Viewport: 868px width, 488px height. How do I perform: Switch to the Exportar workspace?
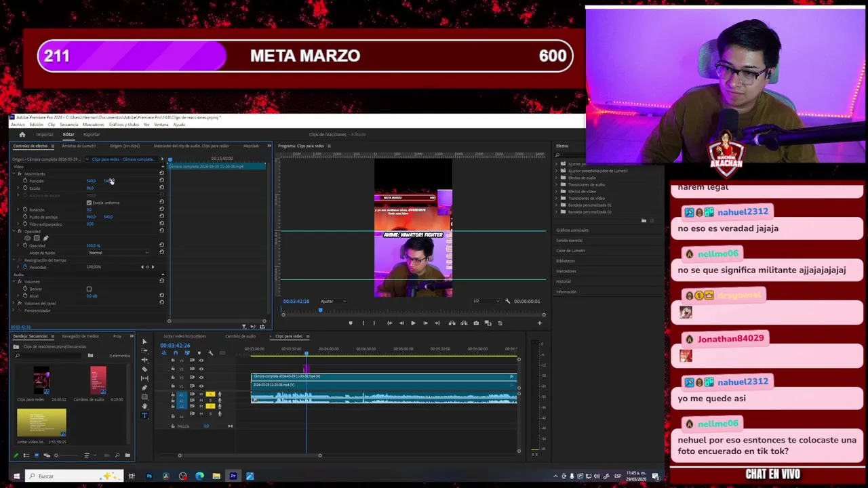tap(92, 134)
